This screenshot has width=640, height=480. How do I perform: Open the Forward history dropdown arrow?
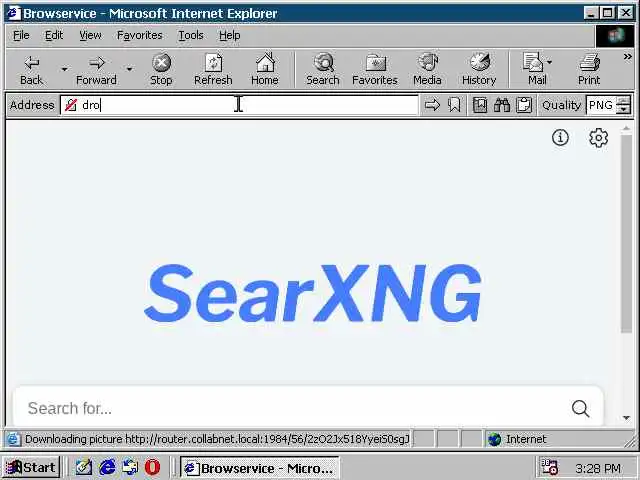tap(129, 69)
